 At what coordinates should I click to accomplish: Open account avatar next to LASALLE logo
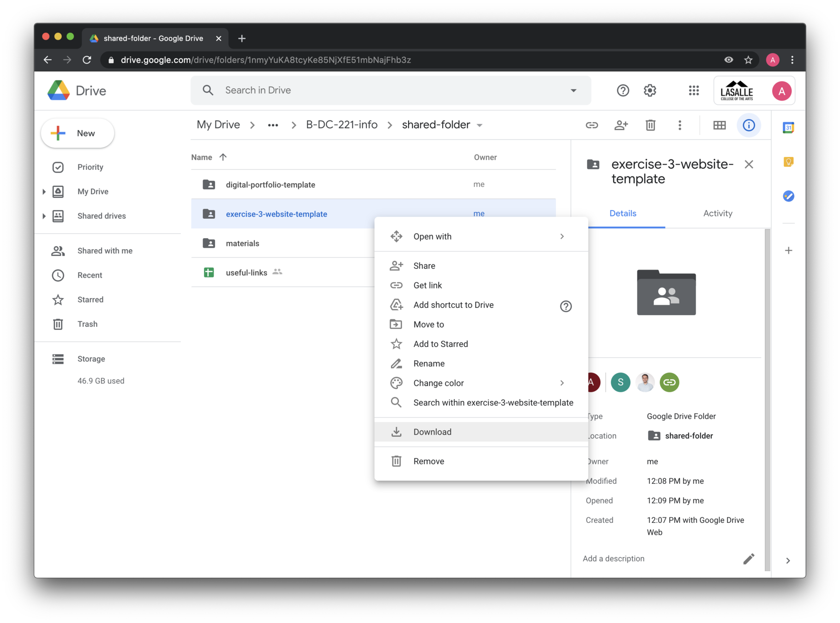tap(781, 91)
